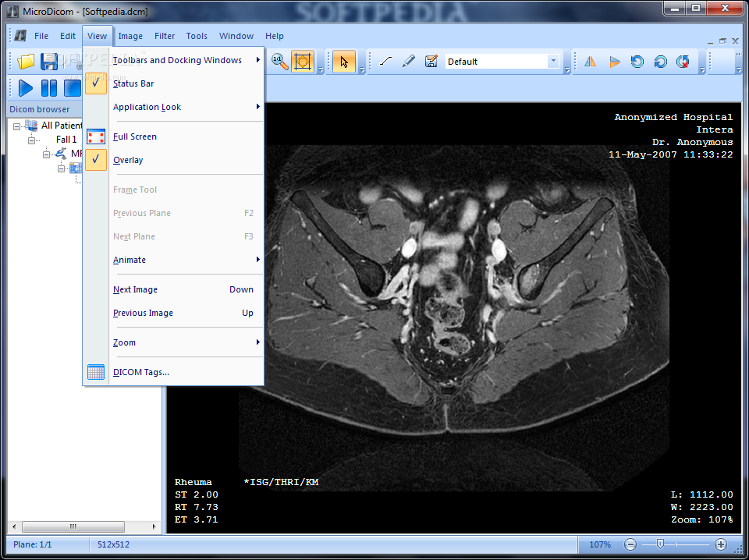Start playback with the blue Play button
This screenshot has height=560, width=749.
(x=25, y=88)
